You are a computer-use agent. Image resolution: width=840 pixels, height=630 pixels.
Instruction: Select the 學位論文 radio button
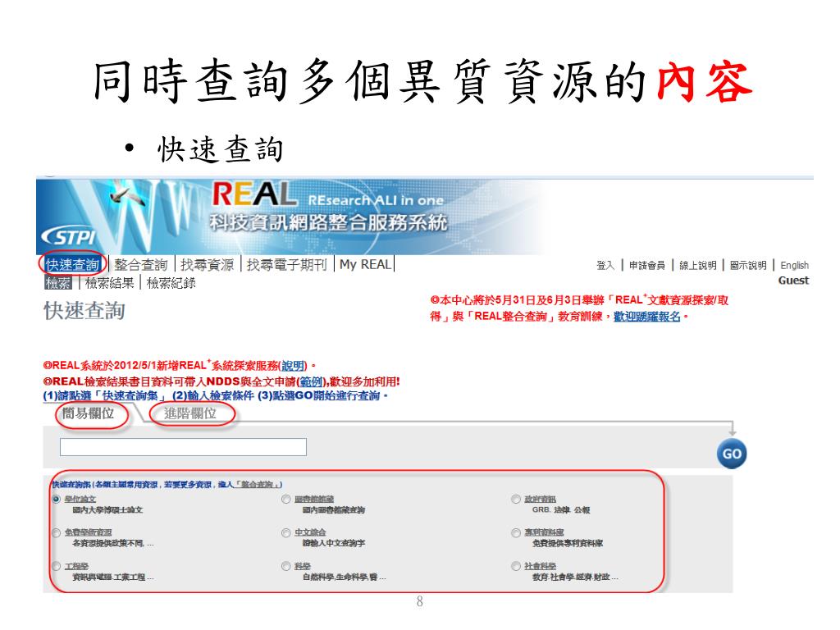[x=57, y=500]
